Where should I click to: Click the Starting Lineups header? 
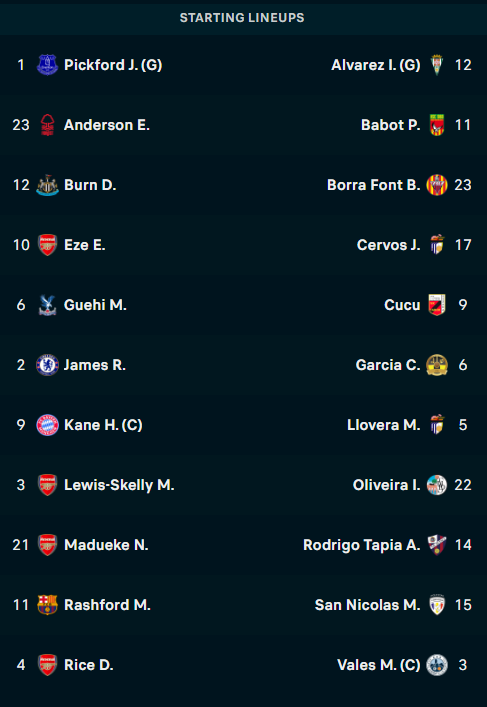click(242, 18)
